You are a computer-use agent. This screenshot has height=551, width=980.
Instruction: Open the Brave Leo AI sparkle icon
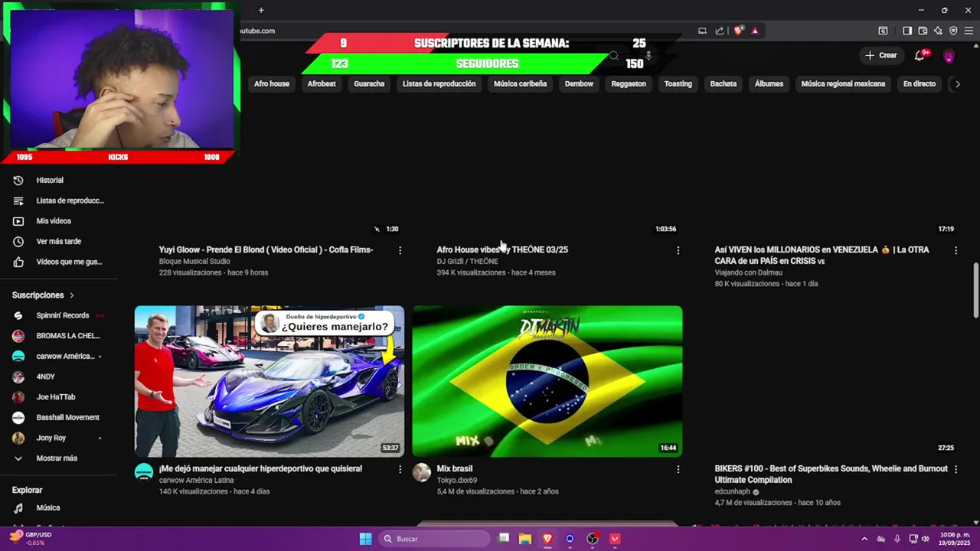(938, 31)
